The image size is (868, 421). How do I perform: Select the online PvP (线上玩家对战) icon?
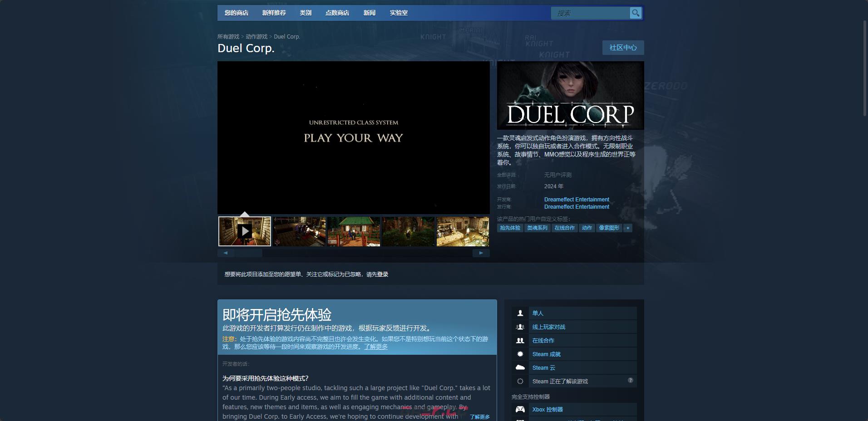click(x=519, y=327)
